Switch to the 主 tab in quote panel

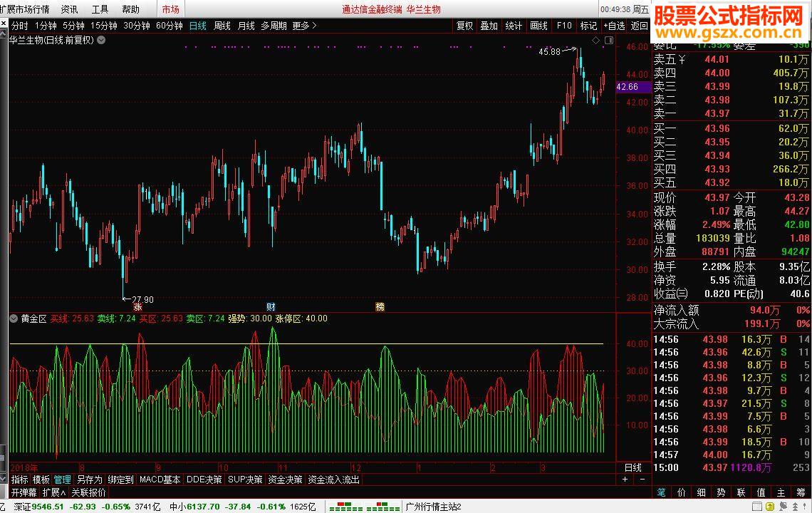(x=781, y=492)
